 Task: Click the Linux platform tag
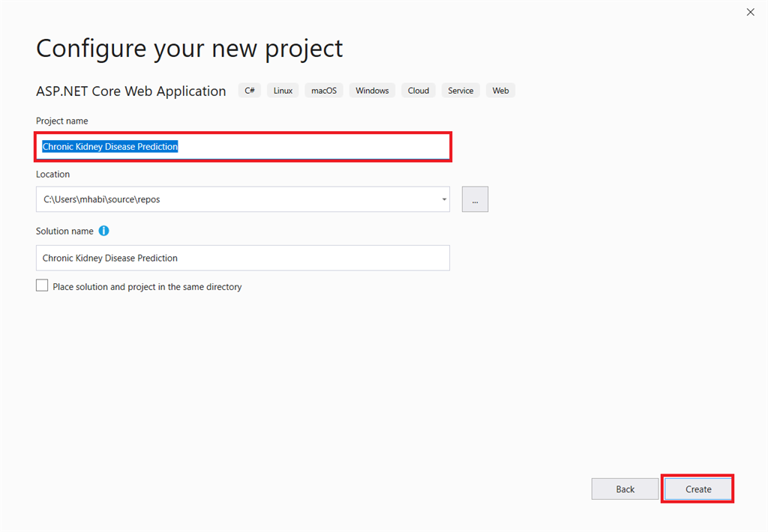(x=283, y=91)
